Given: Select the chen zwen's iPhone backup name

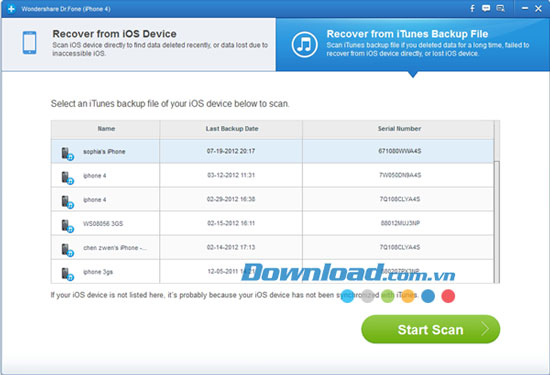Looking at the screenshot, I should tap(115, 248).
